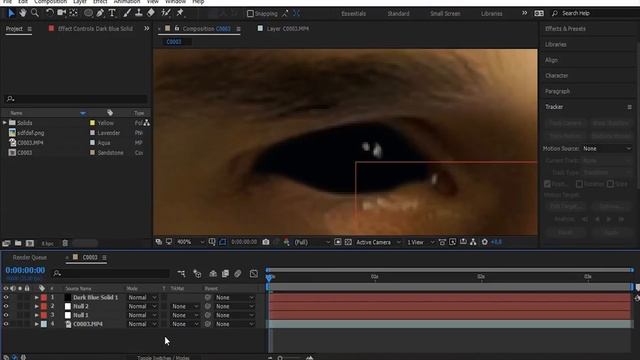The width and height of the screenshot is (640, 360).
Task: Delete selected project item trash icon
Action: coord(65,243)
